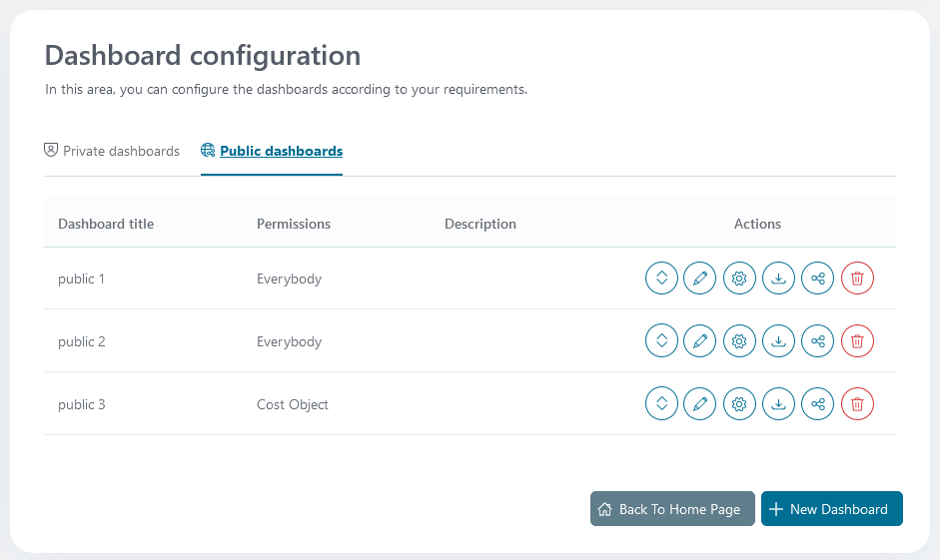Image resolution: width=940 pixels, height=560 pixels.
Task: Download the public 1 dashboard
Action: (779, 279)
